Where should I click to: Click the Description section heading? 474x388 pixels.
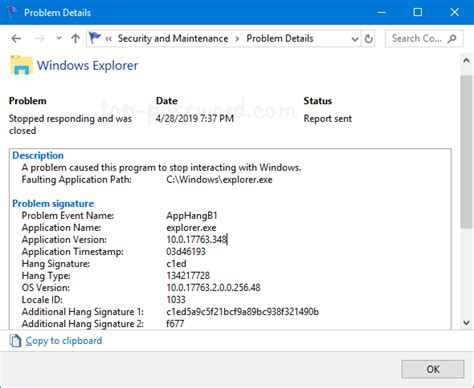coord(38,155)
